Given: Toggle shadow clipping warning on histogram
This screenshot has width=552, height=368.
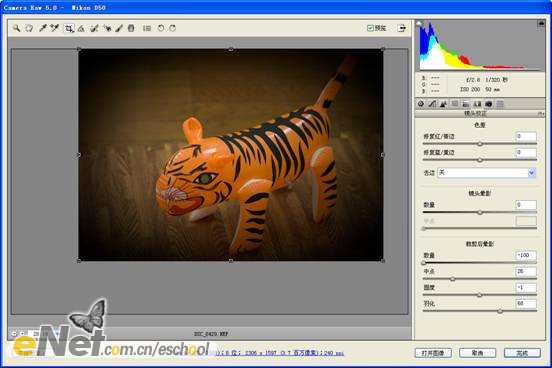Looking at the screenshot, I should pyautogui.click(x=419, y=24).
